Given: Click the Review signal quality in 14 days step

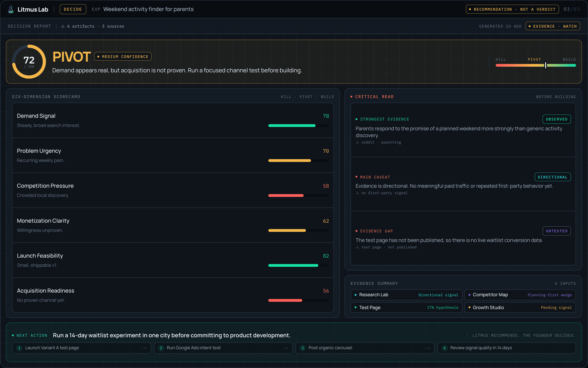Looking at the screenshot, I should point(507,348).
